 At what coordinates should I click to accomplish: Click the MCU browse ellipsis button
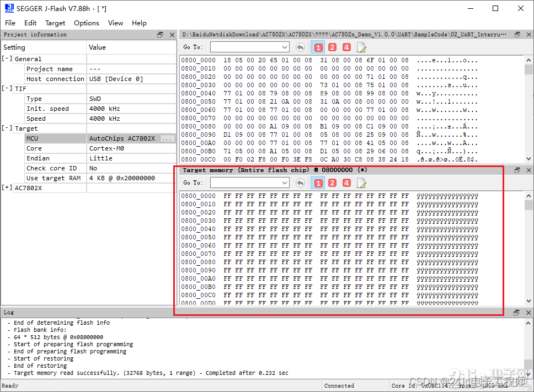pos(168,138)
